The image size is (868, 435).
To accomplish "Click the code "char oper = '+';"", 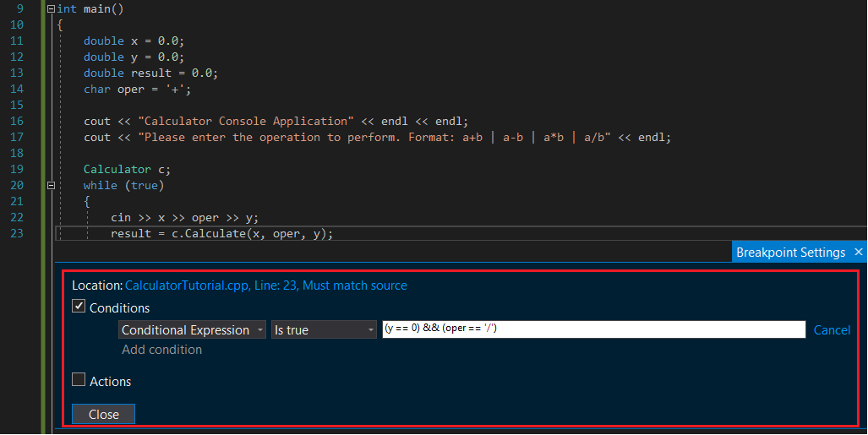I will point(137,89).
